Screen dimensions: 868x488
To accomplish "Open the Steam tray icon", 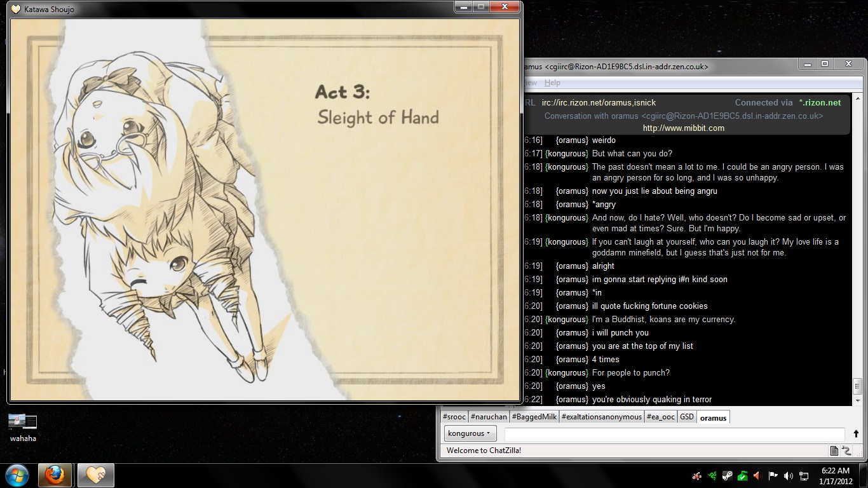I will coord(727,476).
